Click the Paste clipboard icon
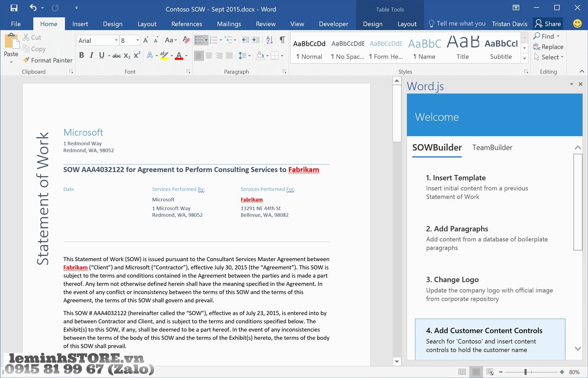The image size is (588, 378). 11,41
